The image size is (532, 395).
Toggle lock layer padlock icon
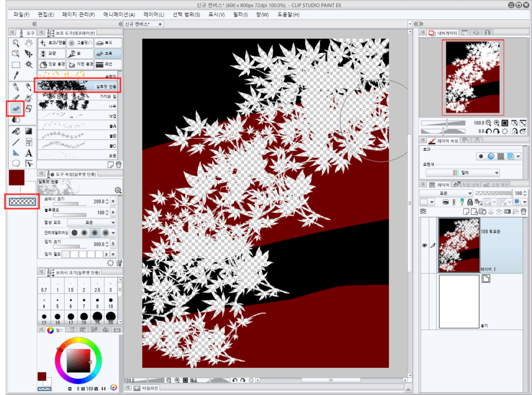pos(469,202)
